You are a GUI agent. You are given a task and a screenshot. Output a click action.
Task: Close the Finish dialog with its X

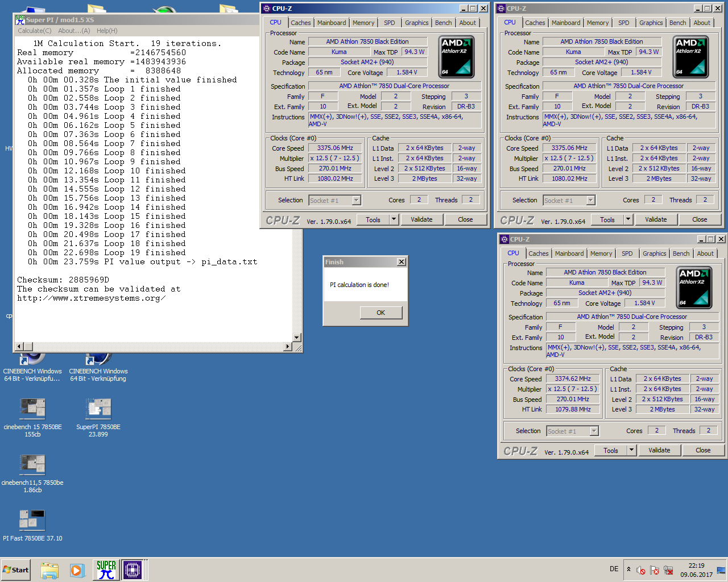point(402,262)
